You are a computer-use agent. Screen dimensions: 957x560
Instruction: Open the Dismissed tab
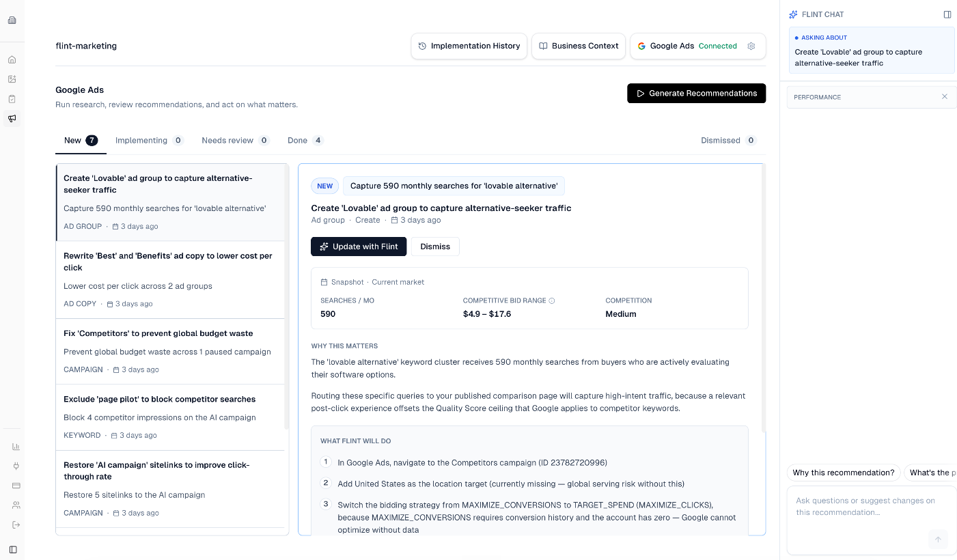tap(729, 141)
